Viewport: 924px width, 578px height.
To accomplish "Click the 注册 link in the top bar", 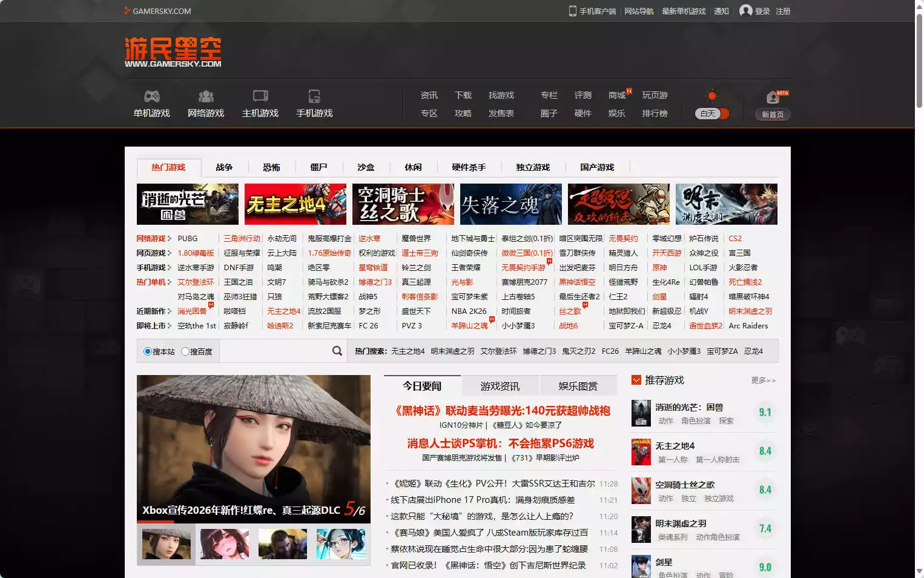I will [783, 11].
